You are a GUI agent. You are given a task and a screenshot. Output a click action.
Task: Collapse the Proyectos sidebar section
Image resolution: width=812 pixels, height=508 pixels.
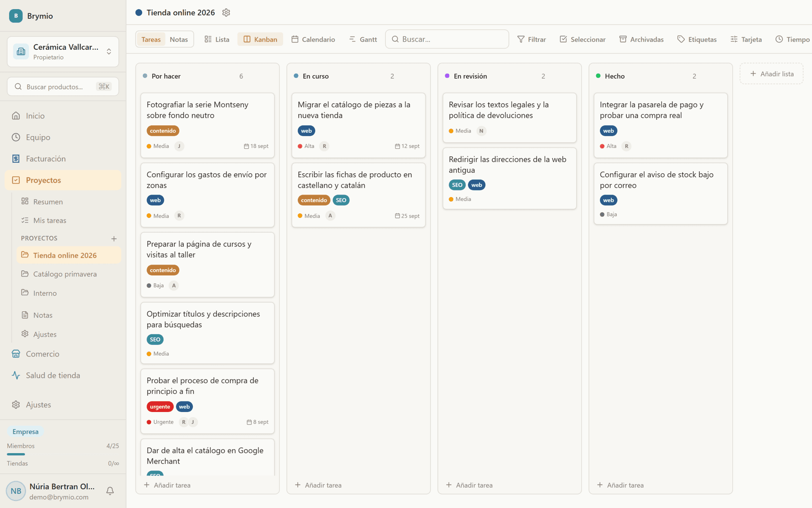[63, 180]
